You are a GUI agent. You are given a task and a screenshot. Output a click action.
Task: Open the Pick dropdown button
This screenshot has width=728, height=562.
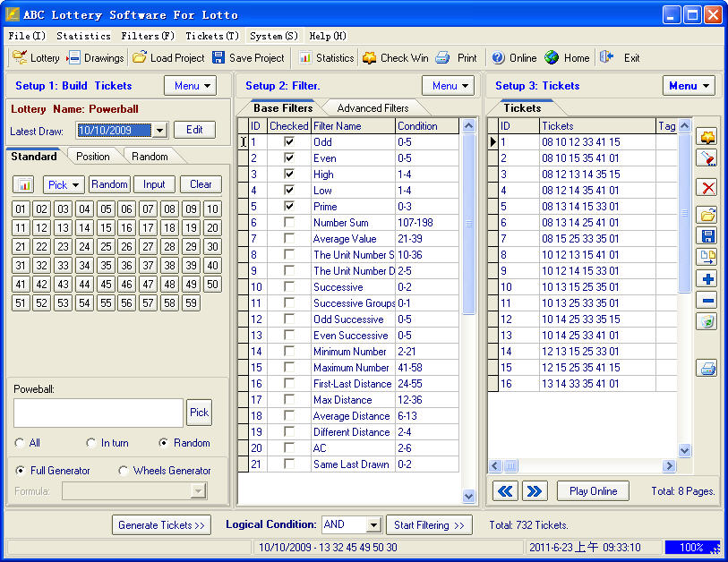[64, 184]
